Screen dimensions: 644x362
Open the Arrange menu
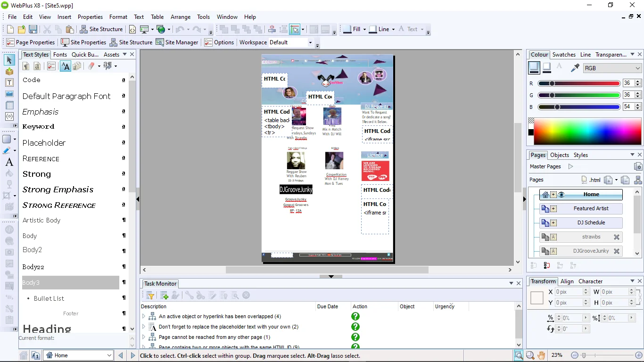coord(181,17)
